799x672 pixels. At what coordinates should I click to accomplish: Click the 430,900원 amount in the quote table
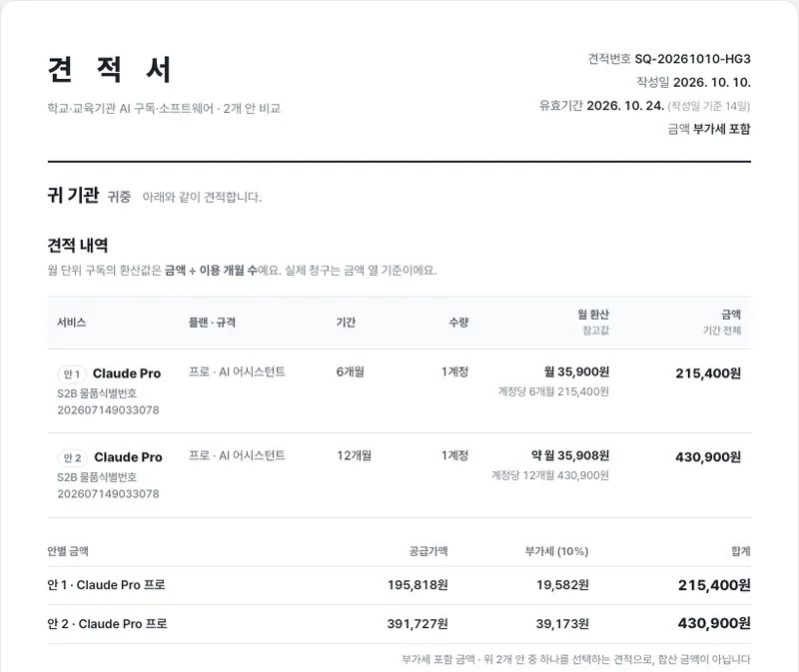pos(708,457)
